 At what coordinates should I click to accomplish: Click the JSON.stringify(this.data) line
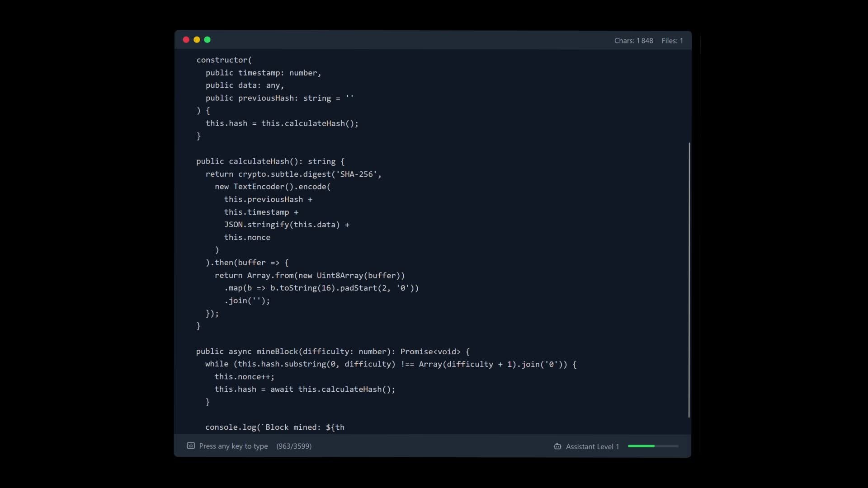(x=287, y=225)
